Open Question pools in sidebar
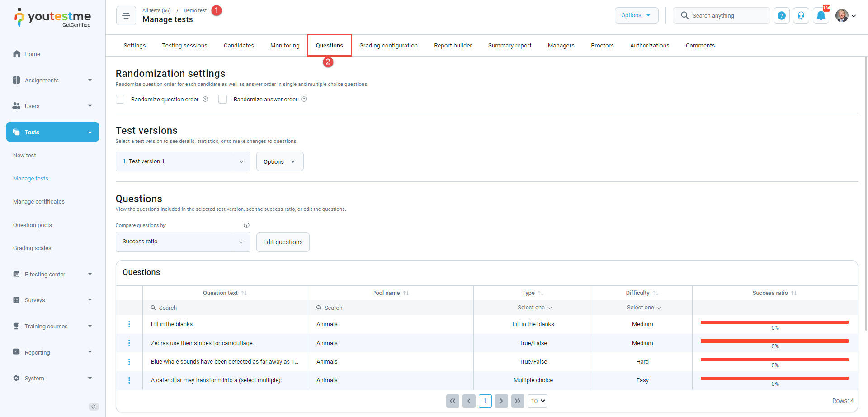Screen dimensions: 868x417 33,225
